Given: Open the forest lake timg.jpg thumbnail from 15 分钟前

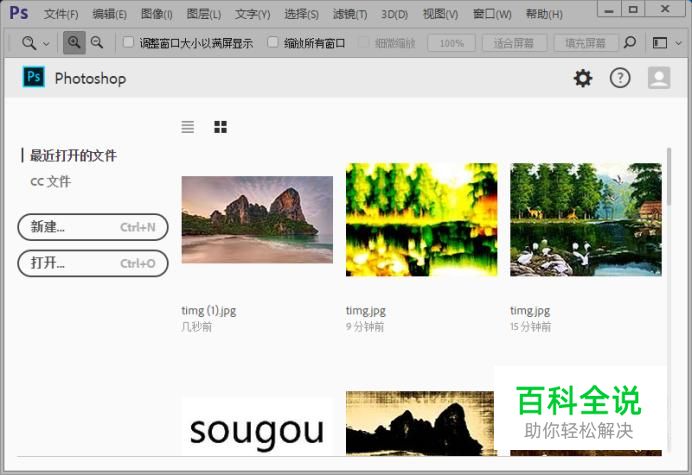Looking at the screenshot, I should pyautogui.click(x=586, y=219).
